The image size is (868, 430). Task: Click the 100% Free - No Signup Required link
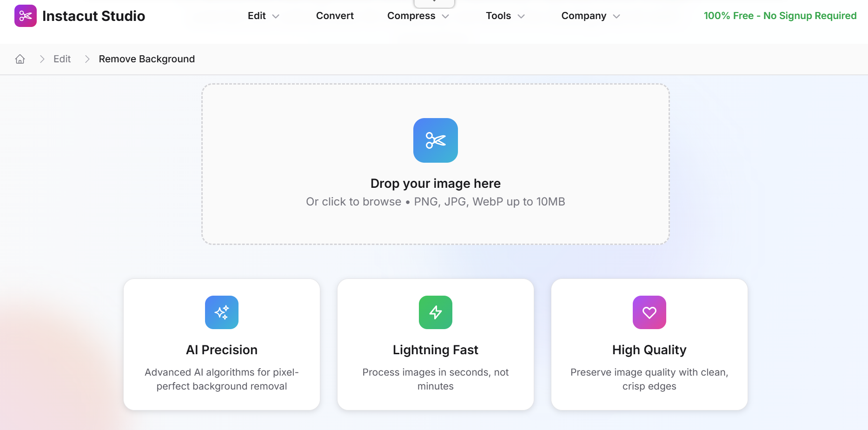pyautogui.click(x=780, y=15)
